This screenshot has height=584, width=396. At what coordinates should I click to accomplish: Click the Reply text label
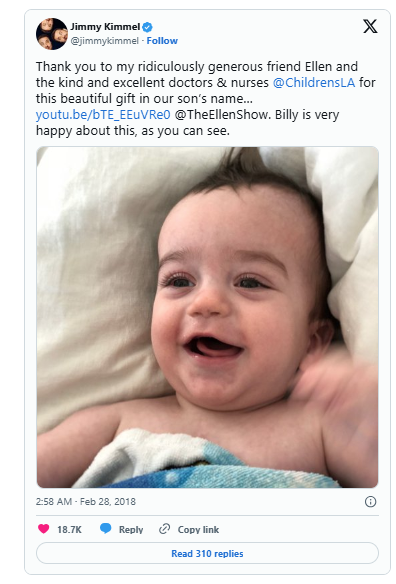(x=131, y=530)
